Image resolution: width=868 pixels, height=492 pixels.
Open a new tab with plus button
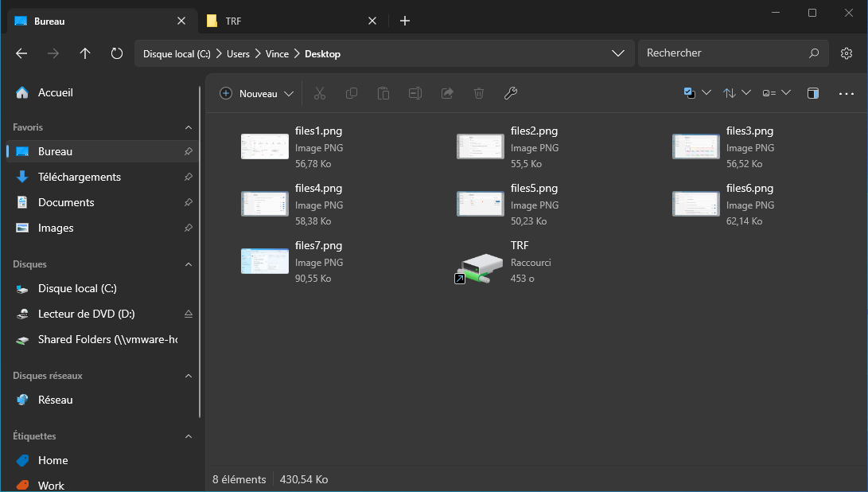pyautogui.click(x=405, y=21)
